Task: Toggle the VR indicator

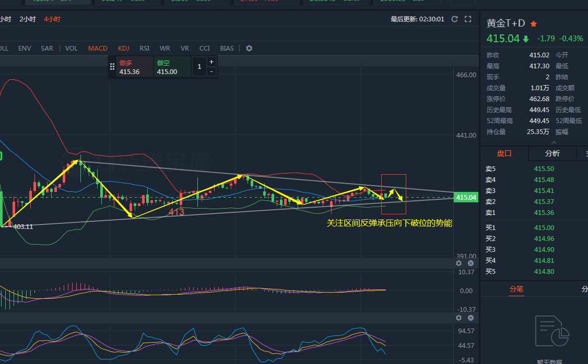Action: pyautogui.click(x=184, y=48)
